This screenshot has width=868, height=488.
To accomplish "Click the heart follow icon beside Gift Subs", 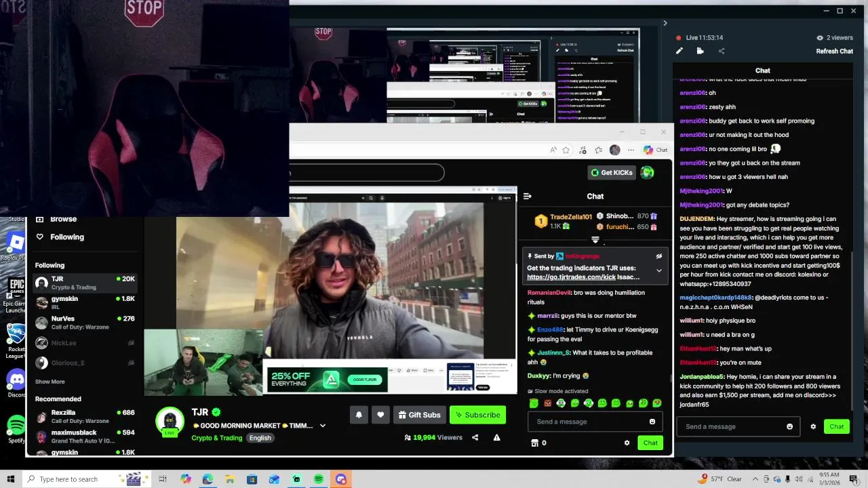I will coord(380,415).
